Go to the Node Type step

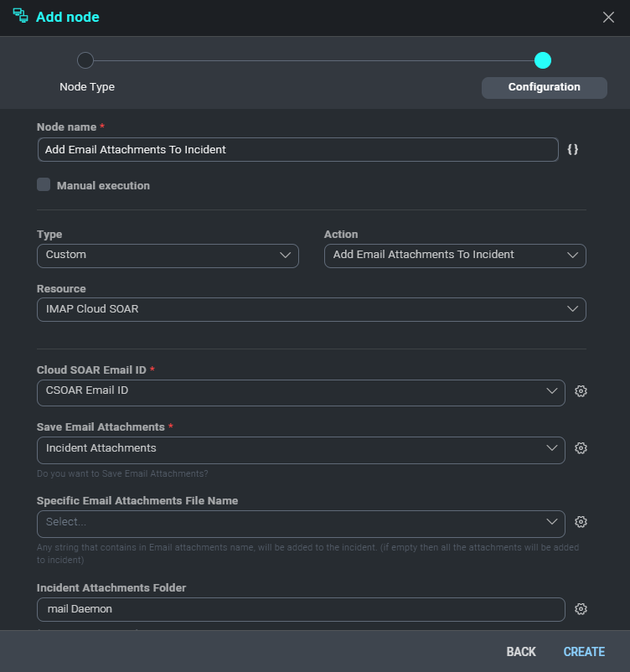point(86,61)
